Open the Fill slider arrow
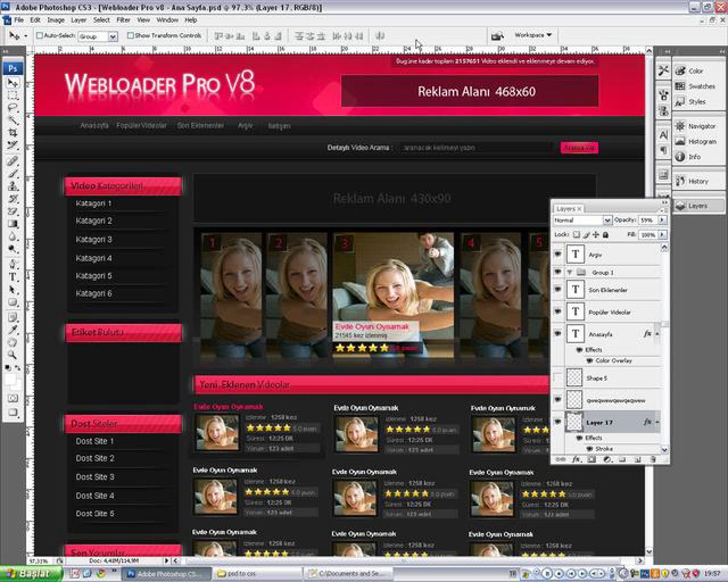The height and width of the screenshot is (582, 728). [x=662, y=235]
